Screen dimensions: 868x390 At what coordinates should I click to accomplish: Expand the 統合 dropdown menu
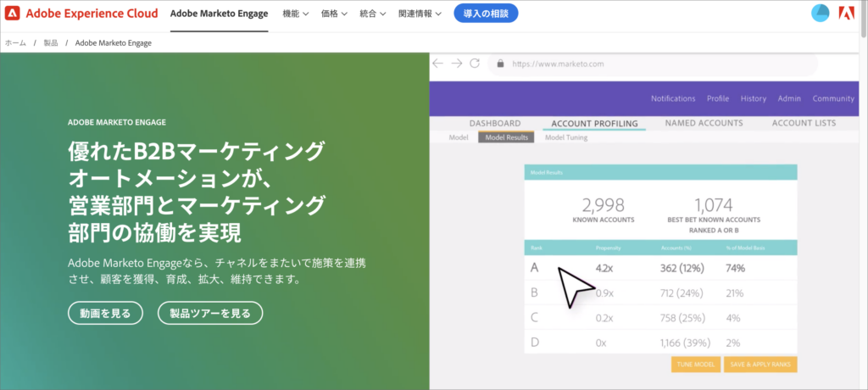coord(373,14)
